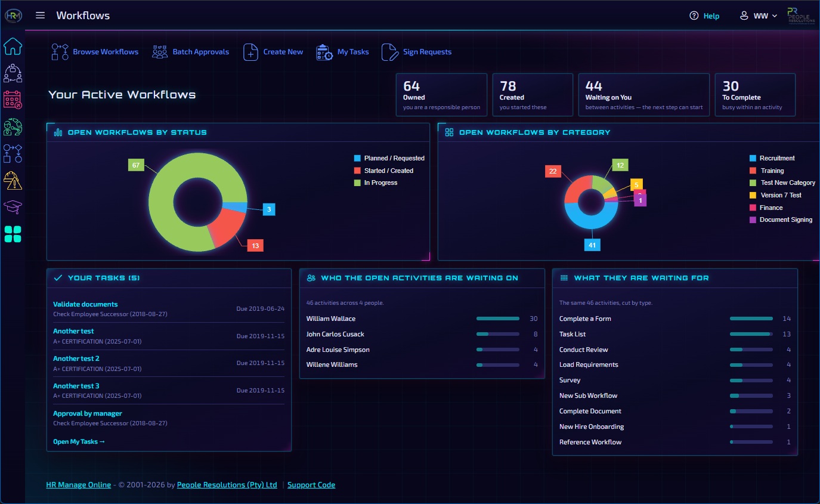The width and height of the screenshot is (820, 504).
Task: Go to the Home sidebar icon
Action: click(13, 45)
